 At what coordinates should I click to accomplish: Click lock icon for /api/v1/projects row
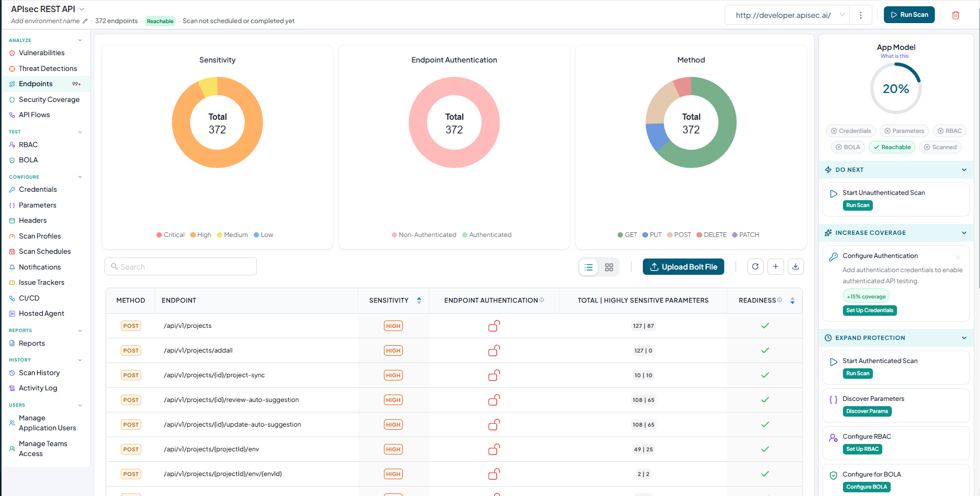494,326
